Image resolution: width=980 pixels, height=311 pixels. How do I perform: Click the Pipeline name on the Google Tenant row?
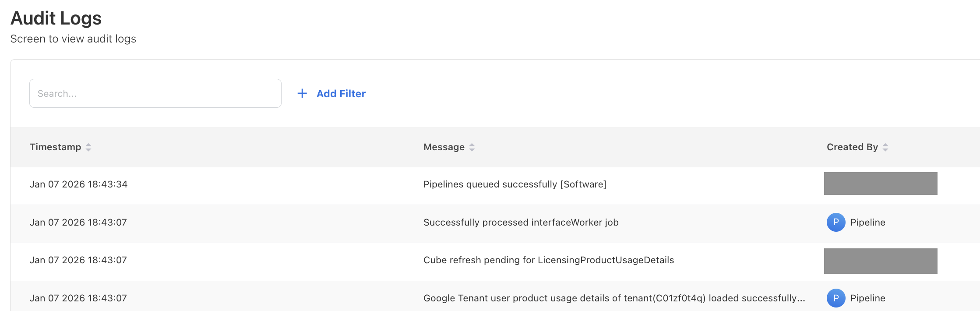click(x=867, y=298)
